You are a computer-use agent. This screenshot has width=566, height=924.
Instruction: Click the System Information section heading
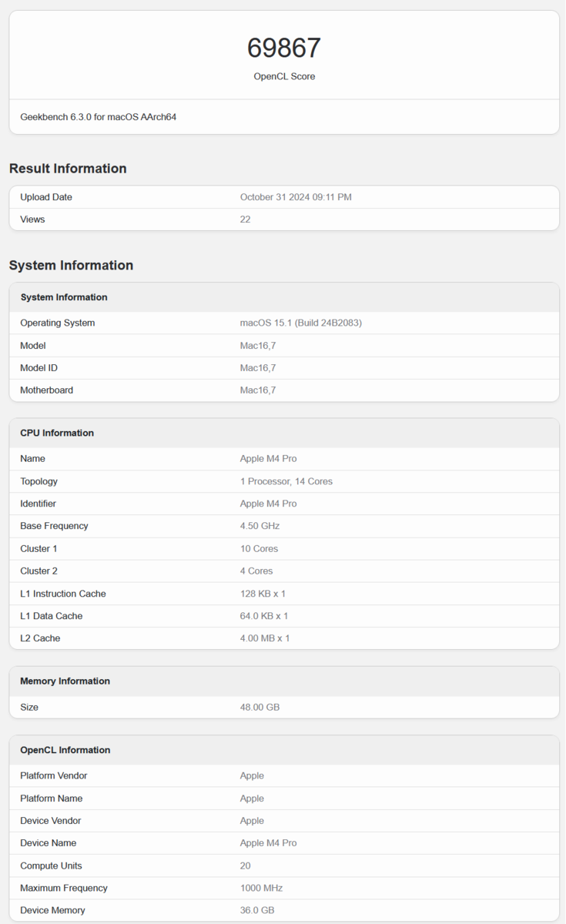(71, 266)
